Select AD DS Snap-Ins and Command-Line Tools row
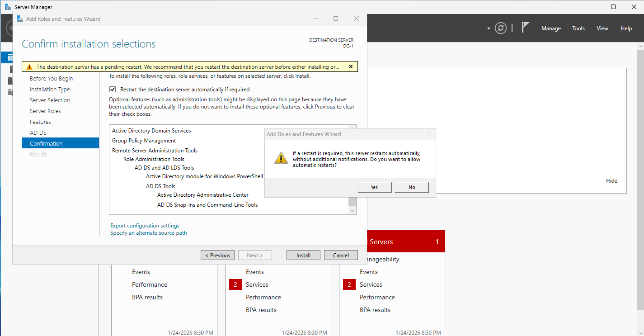Viewport: 644px width, 336px height. (x=207, y=205)
